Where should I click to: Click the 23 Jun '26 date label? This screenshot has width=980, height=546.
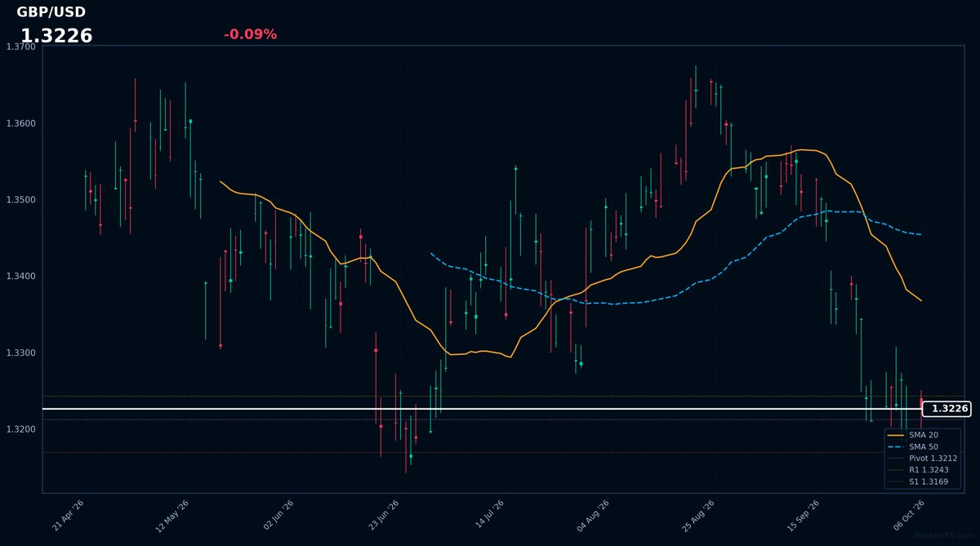pos(383,516)
